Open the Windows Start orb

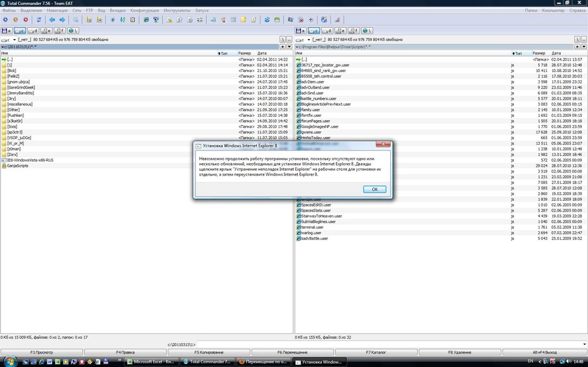[9, 361]
